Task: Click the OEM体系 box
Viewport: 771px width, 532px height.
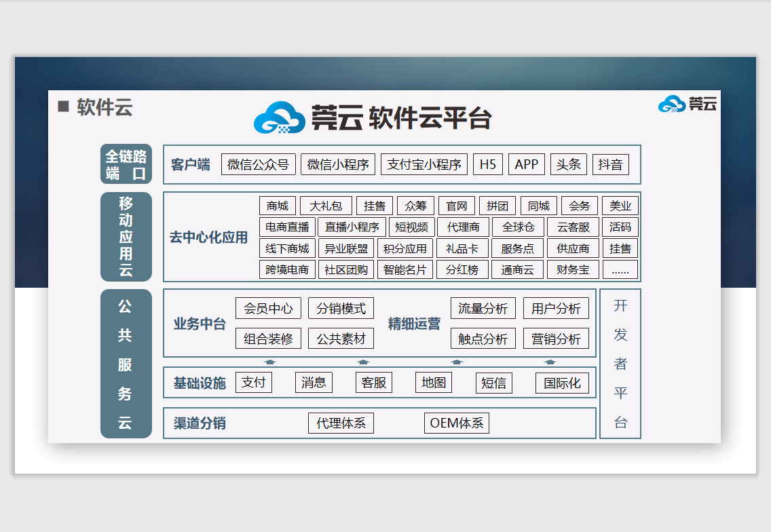Action: (x=456, y=423)
